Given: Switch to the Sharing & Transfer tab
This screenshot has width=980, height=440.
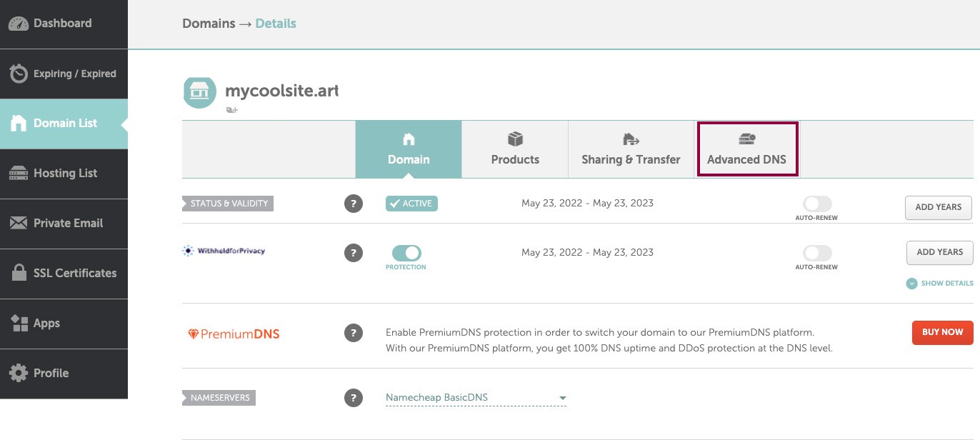Looking at the screenshot, I should (x=631, y=149).
